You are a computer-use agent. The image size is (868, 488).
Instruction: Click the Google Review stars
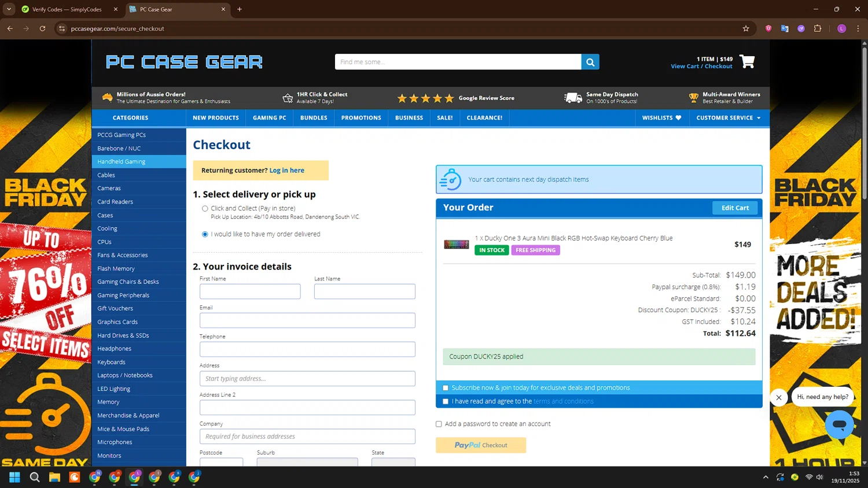tap(425, 98)
